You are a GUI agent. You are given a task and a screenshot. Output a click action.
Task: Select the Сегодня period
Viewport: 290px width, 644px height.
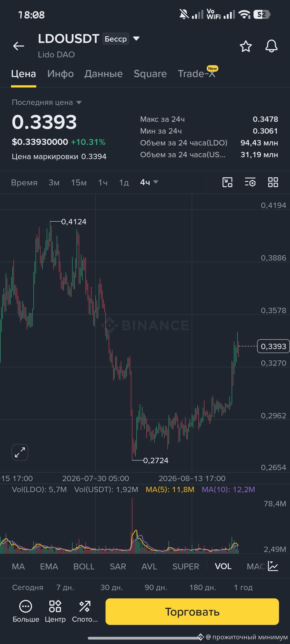click(x=28, y=587)
